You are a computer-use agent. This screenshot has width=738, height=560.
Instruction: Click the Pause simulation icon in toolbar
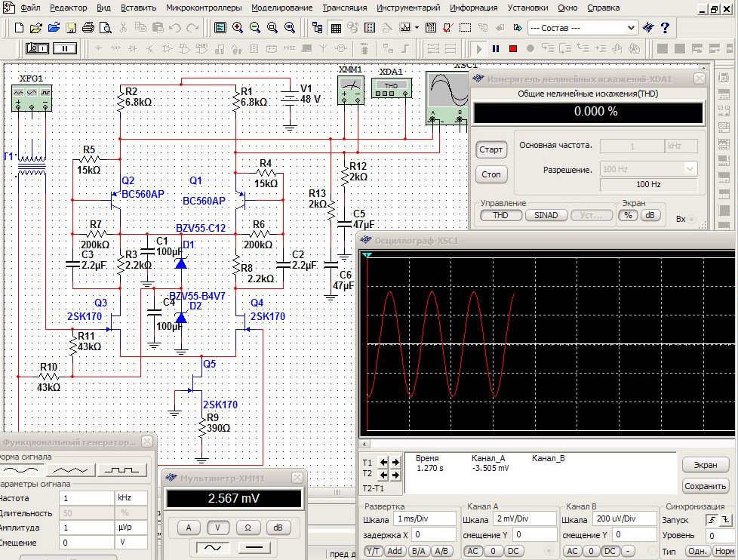point(496,48)
